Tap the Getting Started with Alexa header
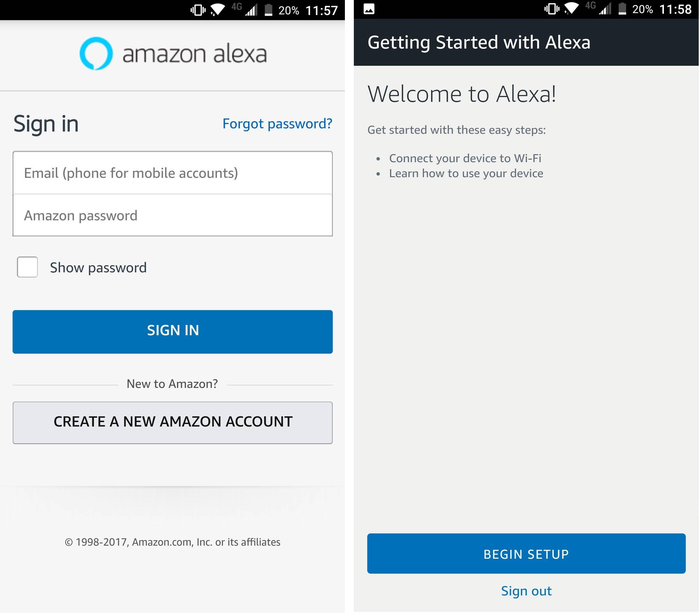Screen dimensions: 700x613 (x=479, y=42)
